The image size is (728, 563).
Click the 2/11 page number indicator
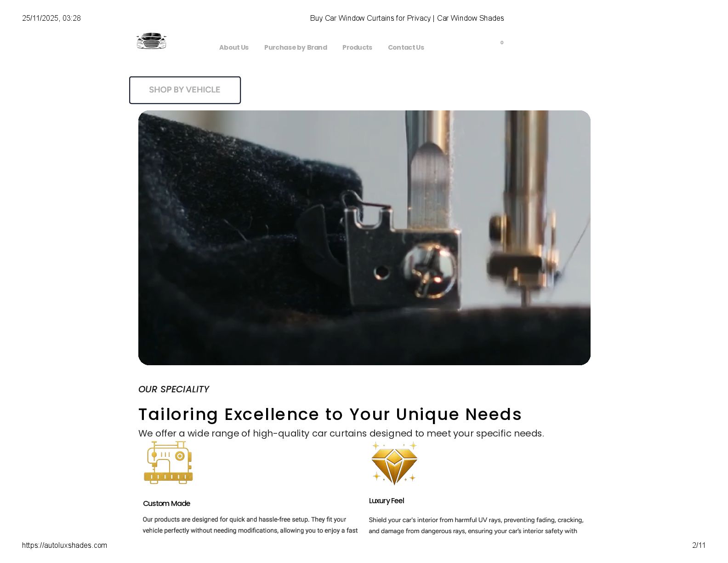coord(699,545)
